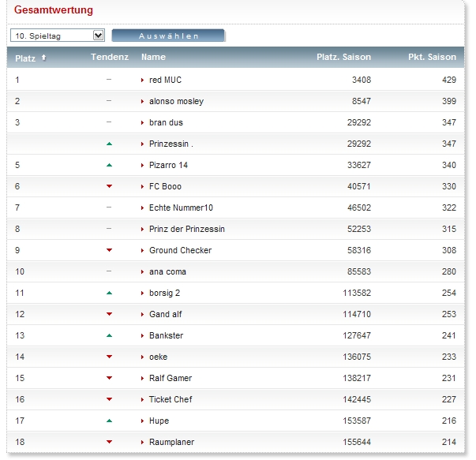Screen dimensions: 476x460
Task: Click the arrow icon beside Ground Checker
Action: pos(143,251)
